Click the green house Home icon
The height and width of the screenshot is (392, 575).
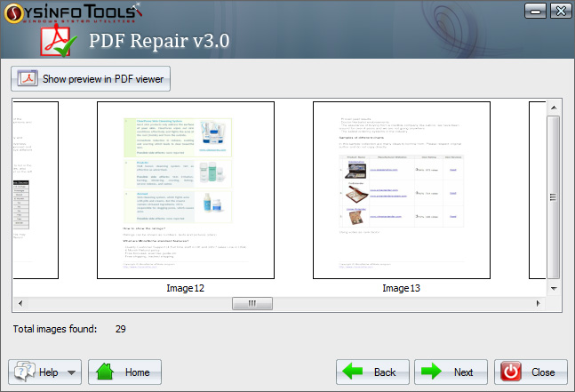tap(105, 372)
